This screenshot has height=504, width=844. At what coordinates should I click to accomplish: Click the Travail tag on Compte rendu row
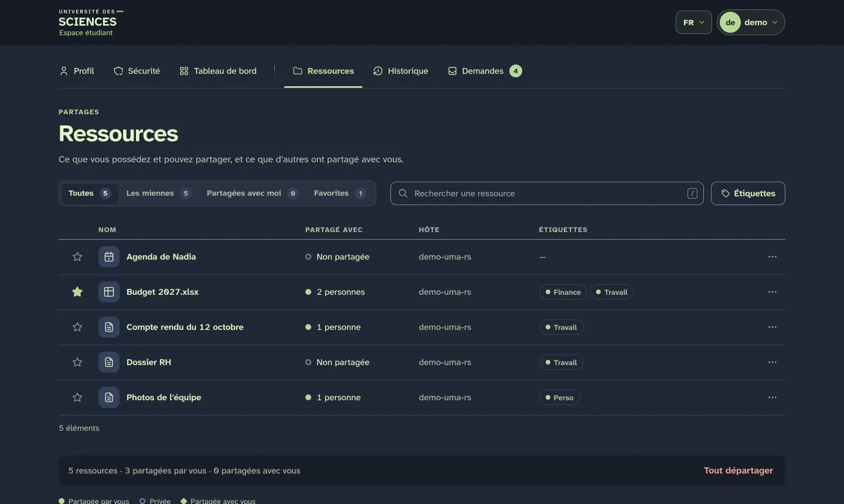pyautogui.click(x=561, y=327)
